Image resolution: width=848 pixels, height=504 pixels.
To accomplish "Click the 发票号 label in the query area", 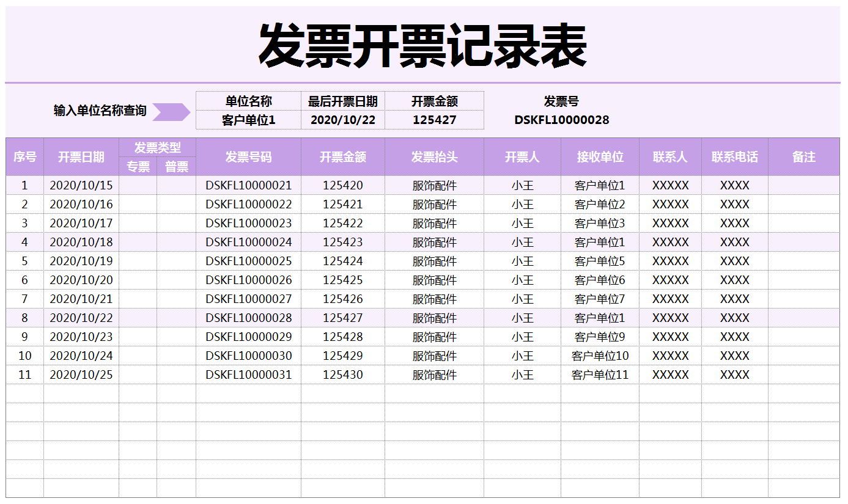I will click(x=561, y=101).
